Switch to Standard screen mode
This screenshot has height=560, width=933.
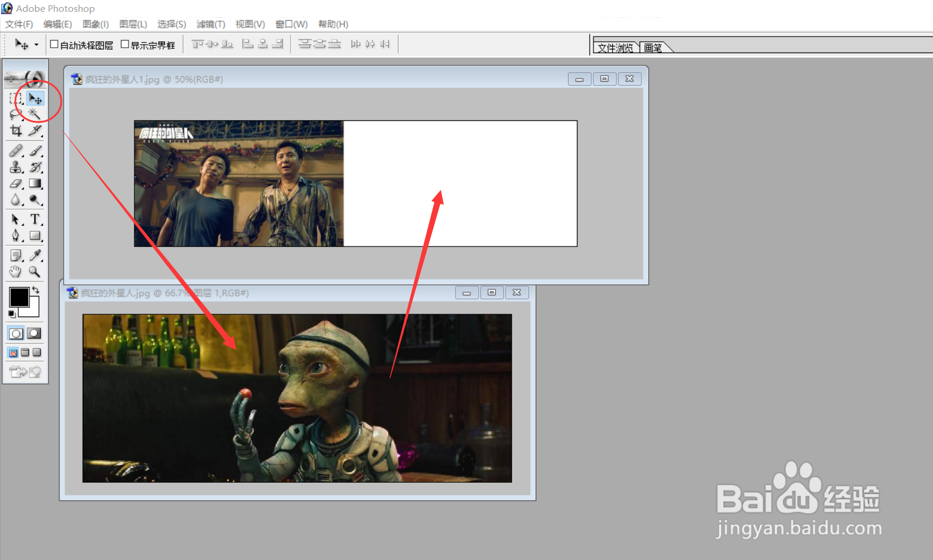tap(13, 353)
